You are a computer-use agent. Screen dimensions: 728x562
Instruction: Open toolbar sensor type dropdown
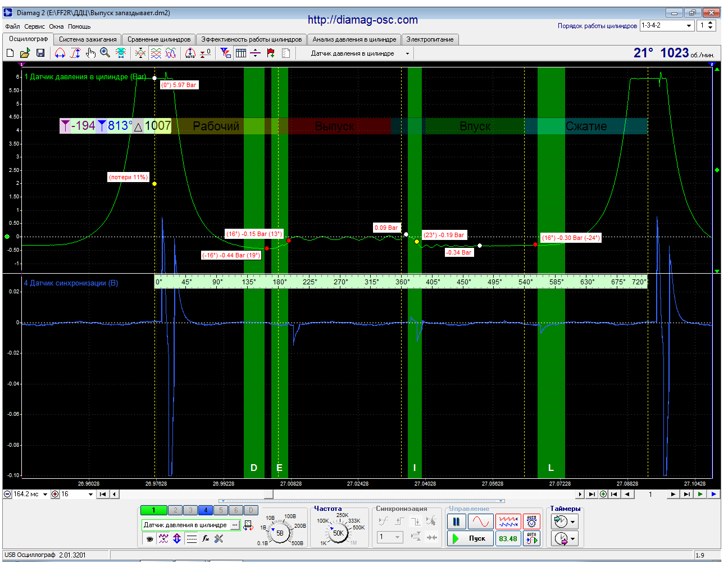point(407,53)
